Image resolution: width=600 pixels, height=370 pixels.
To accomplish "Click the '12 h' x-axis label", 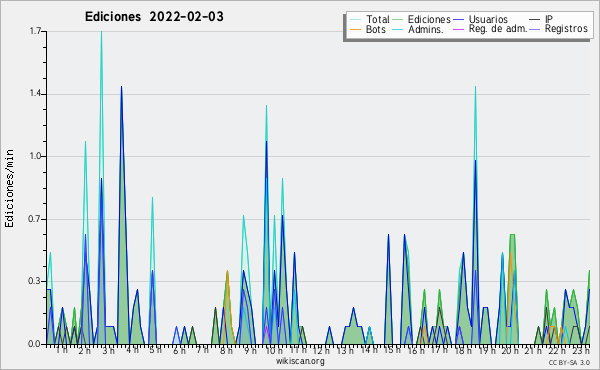I will click(x=321, y=350).
